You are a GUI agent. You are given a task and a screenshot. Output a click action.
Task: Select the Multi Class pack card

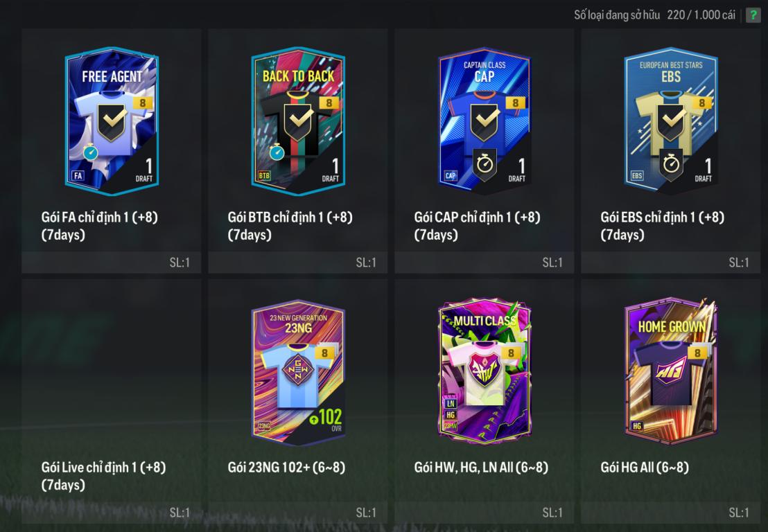click(x=485, y=371)
